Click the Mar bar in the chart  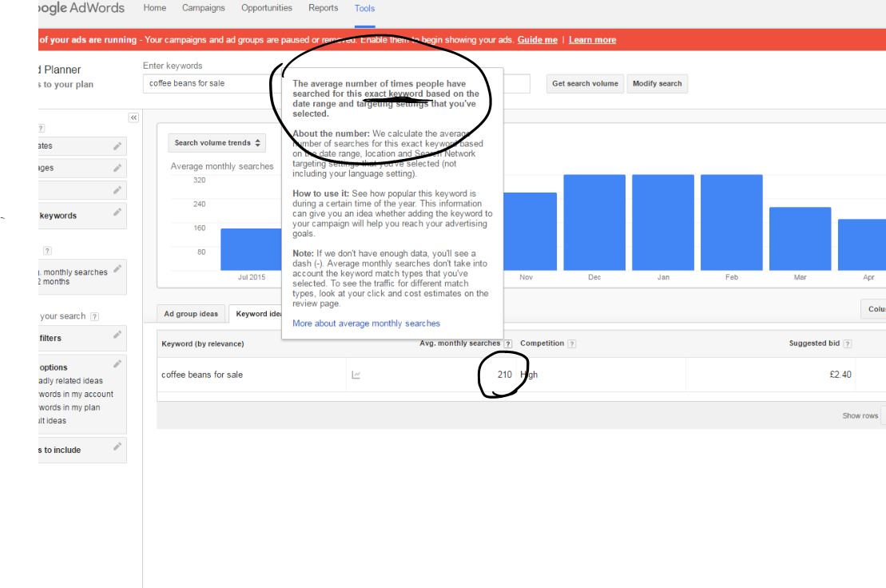(800, 239)
